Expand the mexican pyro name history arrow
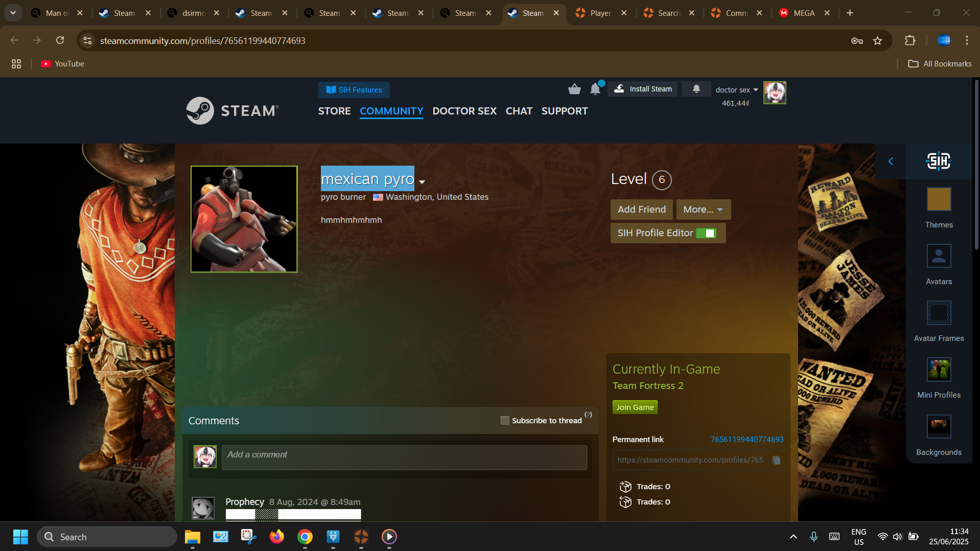980x551 pixels. pos(422,182)
